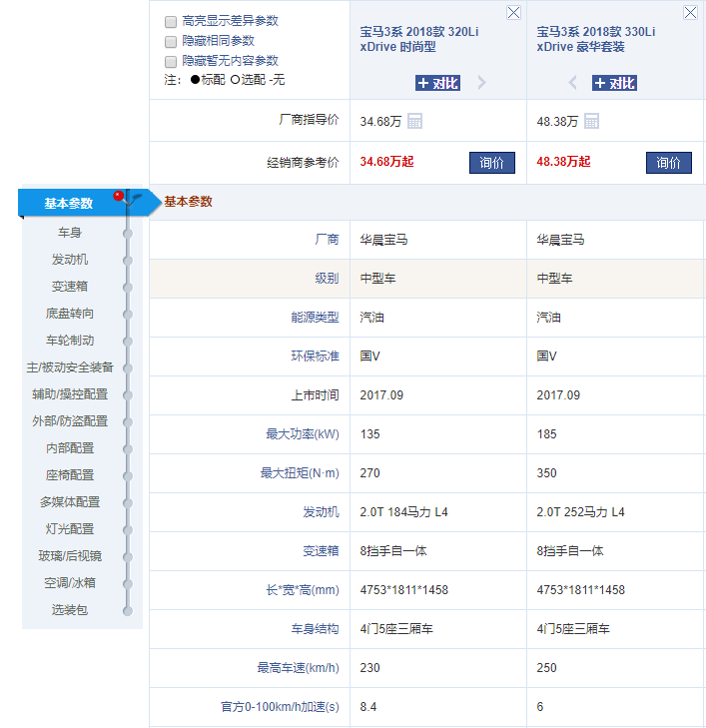Click 发动机 parameter label in table
This screenshot has height=728, width=706.
pyautogui.click(x=321, y=512)
